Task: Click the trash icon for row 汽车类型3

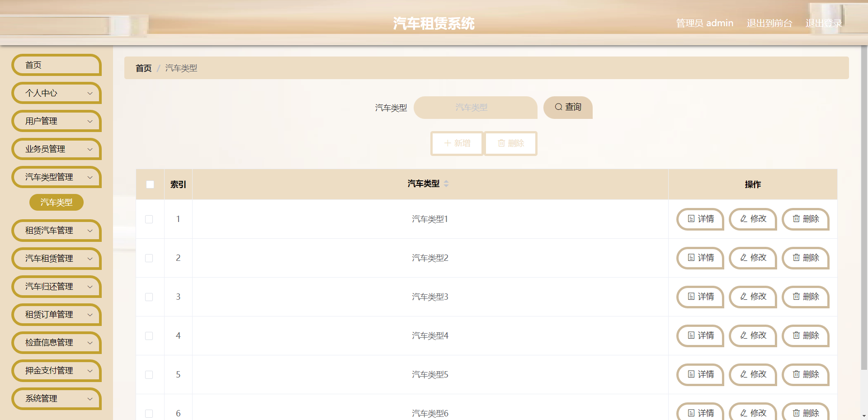Action: (x=796, y=297)
